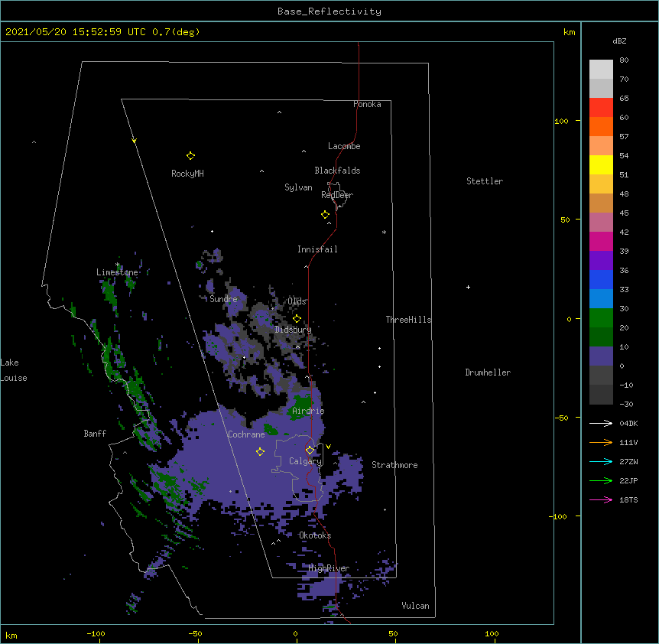
Task: Click the white plus marker north of Drumheller
Action: 468,287
